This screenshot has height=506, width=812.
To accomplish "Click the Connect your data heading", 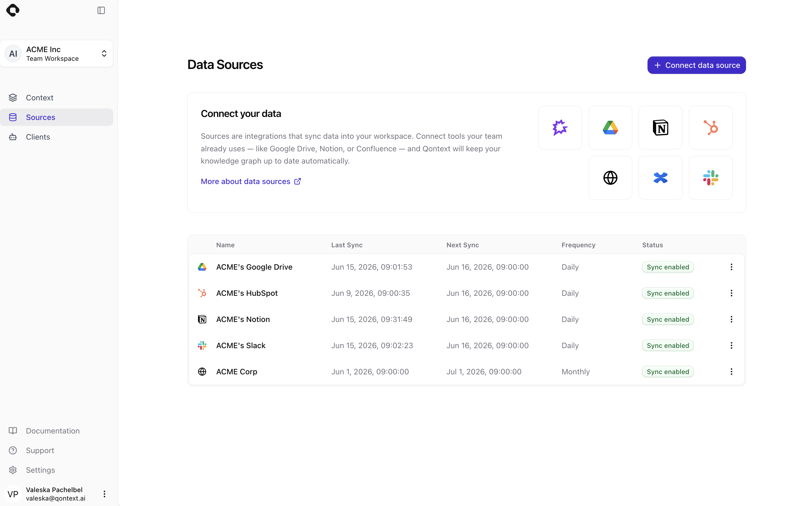I will click(241, 114).
